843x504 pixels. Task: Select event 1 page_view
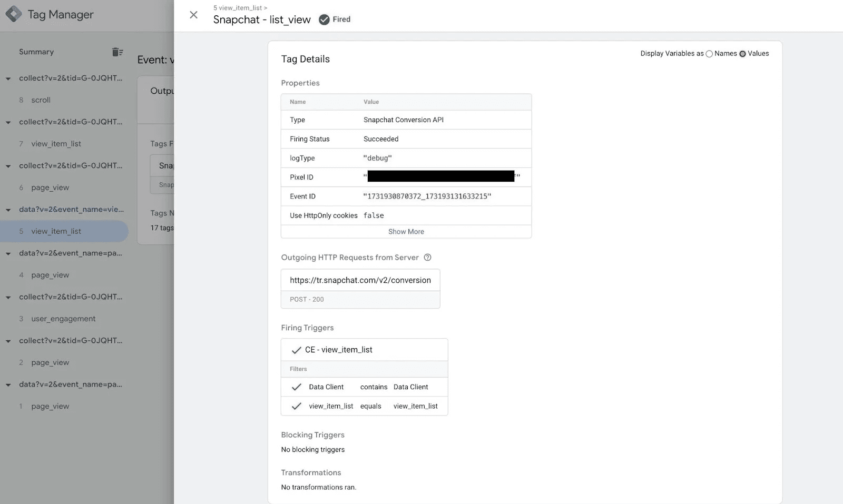pyautogui.click(x=64, y=406)
